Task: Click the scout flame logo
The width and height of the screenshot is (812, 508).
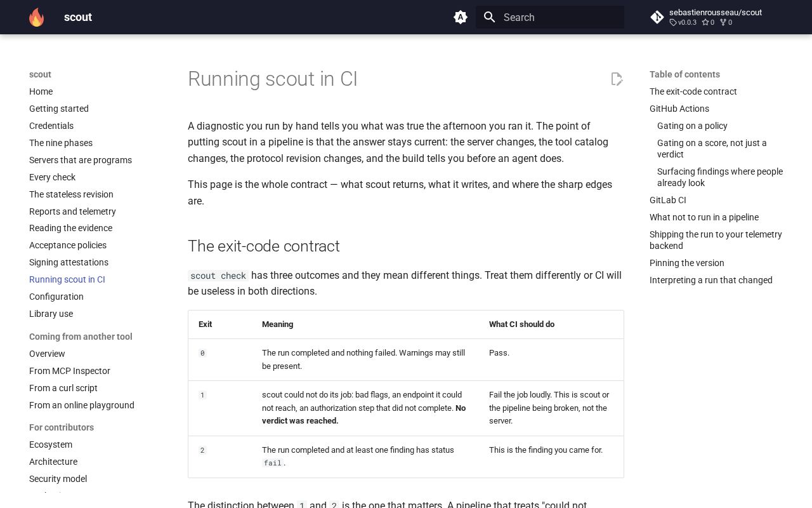Action: click(x=37, y=17)
